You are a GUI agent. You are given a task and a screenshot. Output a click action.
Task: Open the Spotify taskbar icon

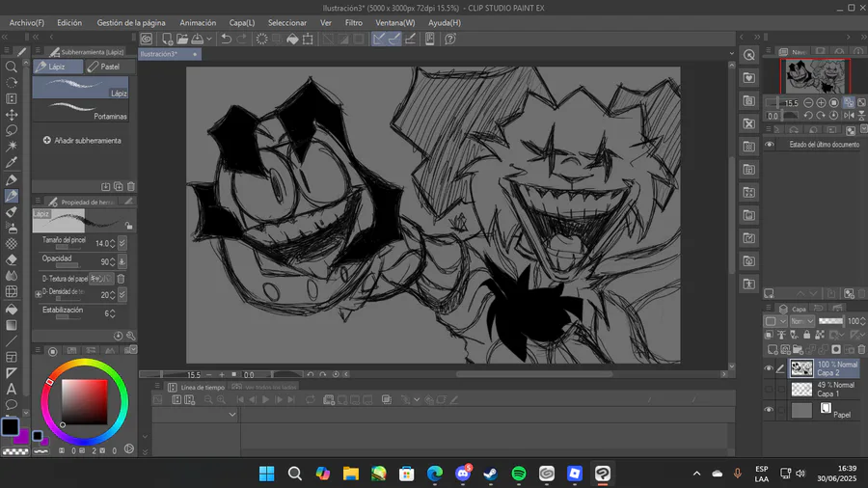(519, 474)
